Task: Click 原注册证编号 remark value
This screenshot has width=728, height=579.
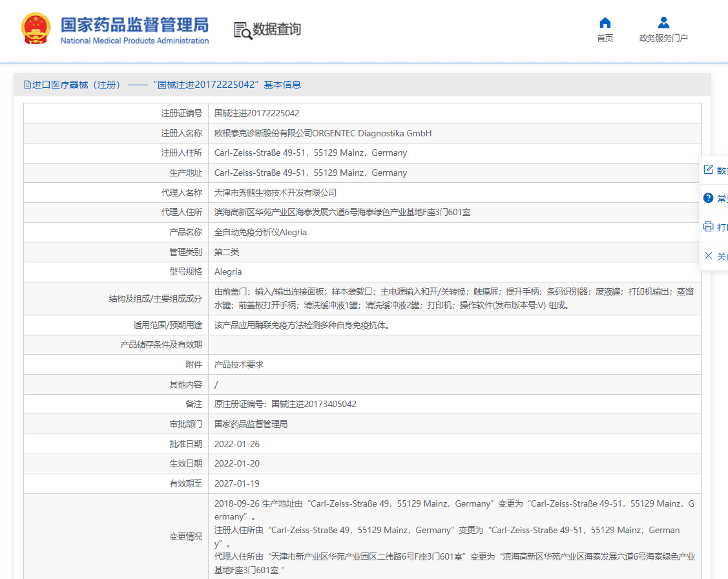Action: (285, 404)
